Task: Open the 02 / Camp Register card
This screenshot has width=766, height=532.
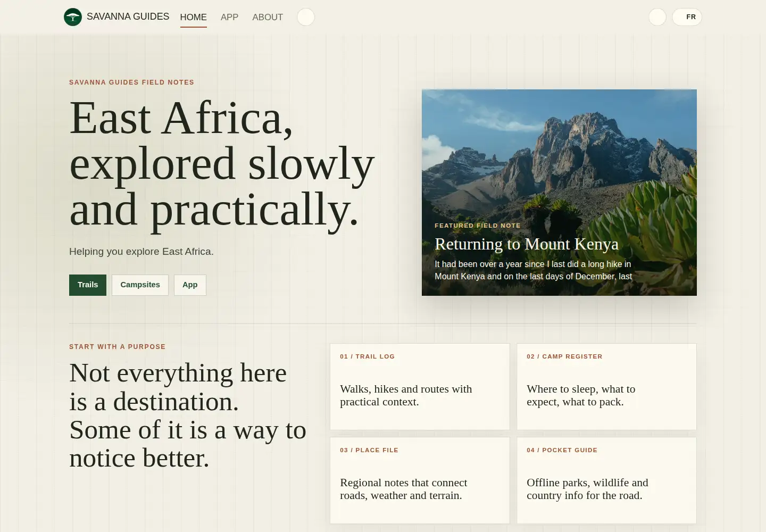Action: 606,387
